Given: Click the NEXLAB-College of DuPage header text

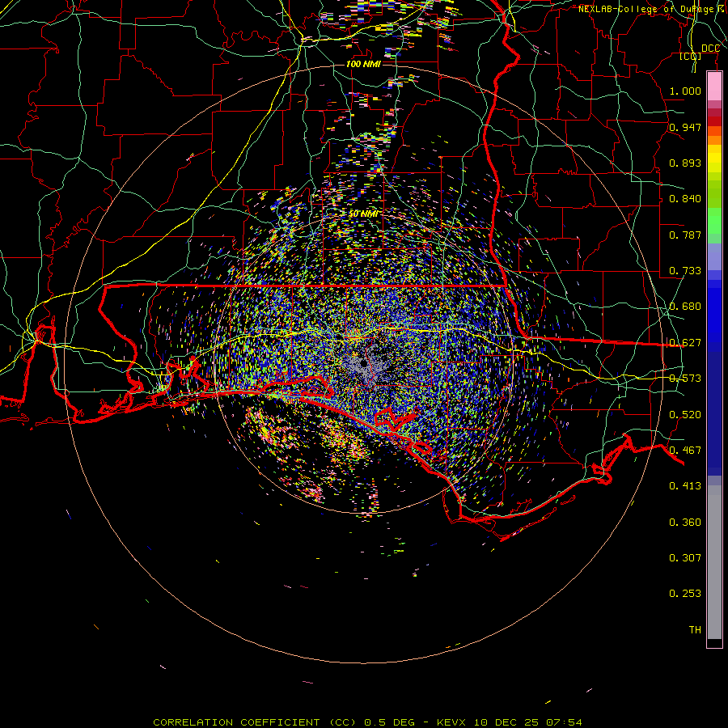Looking at the screenshot, I should (652, 9).
